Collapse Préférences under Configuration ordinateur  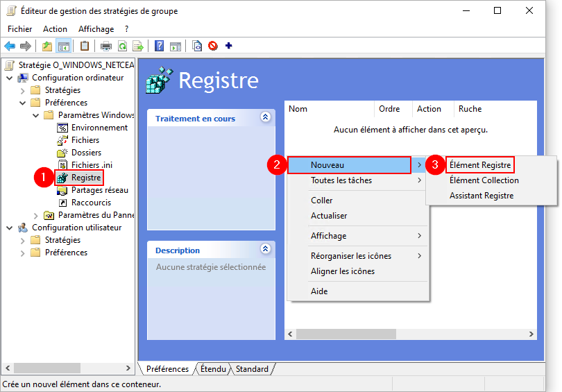(x=23, y=103)
